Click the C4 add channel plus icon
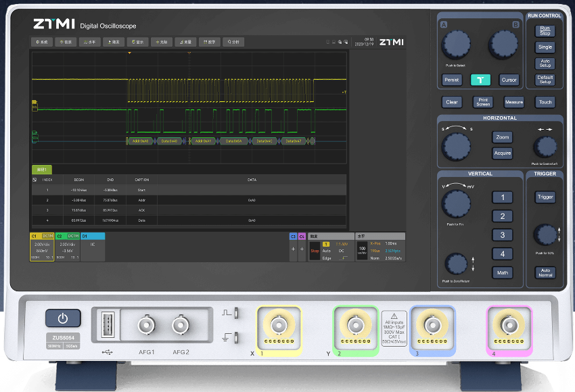Viewport: 575px width, 392px height. pyautogui.click(x=302, y=249)
